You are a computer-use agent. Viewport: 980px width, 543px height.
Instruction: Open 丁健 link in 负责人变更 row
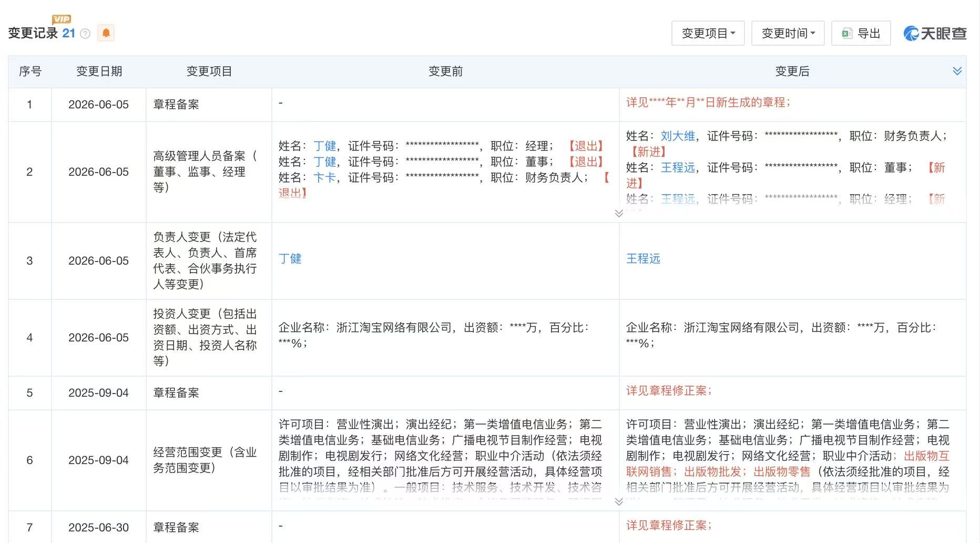[290, 258]
